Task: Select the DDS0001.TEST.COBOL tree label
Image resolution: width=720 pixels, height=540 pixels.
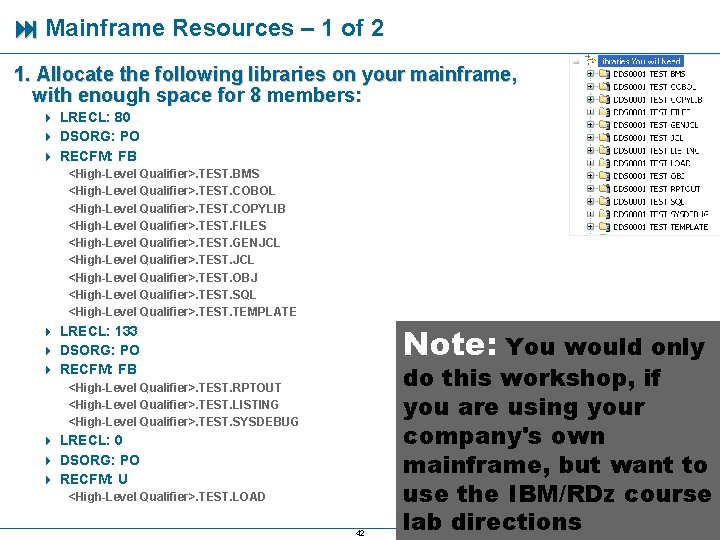Action: 655,87
